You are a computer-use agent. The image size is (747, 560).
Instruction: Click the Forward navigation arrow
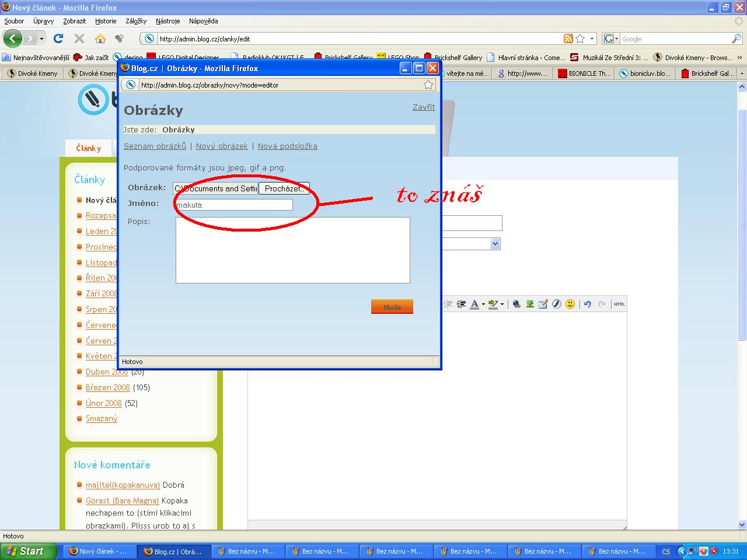tap(30, 38)
